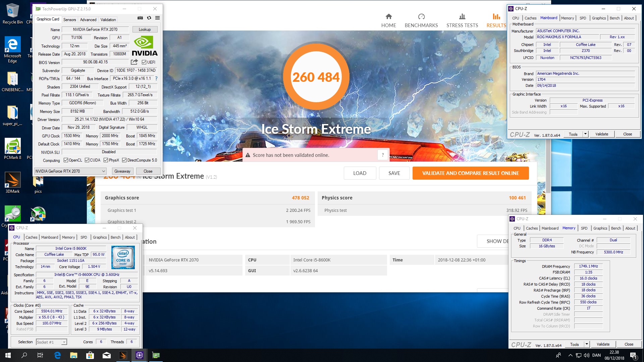This screenshot has height=362, width=644.
Task: Open Microsoft Edge desktop shortcut
Action: tap(13, 50)
